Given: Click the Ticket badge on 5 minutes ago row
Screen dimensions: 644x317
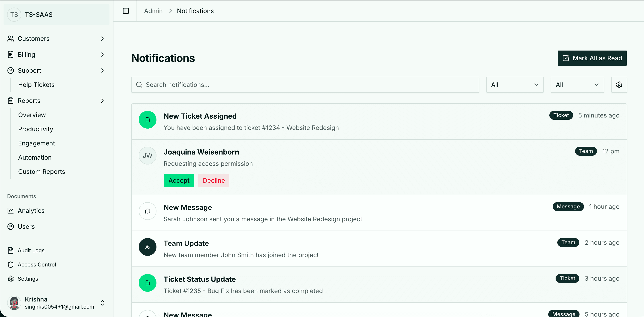Looking at the screenshot, I should click(x=561, y=115).
